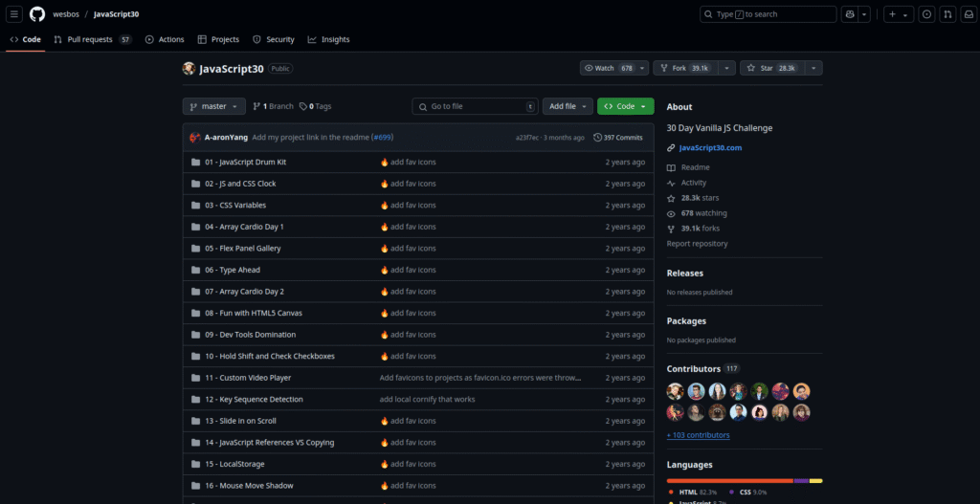Screen dimensions: 980x504
Task: View the 397 Commits history
Action: [617, 138]
